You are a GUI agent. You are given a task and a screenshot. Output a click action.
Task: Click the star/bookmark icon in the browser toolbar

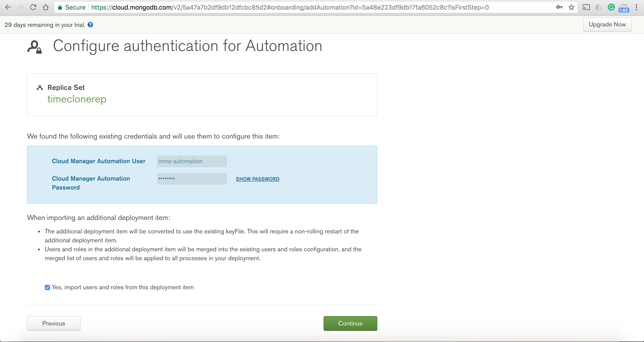[571, 7]
